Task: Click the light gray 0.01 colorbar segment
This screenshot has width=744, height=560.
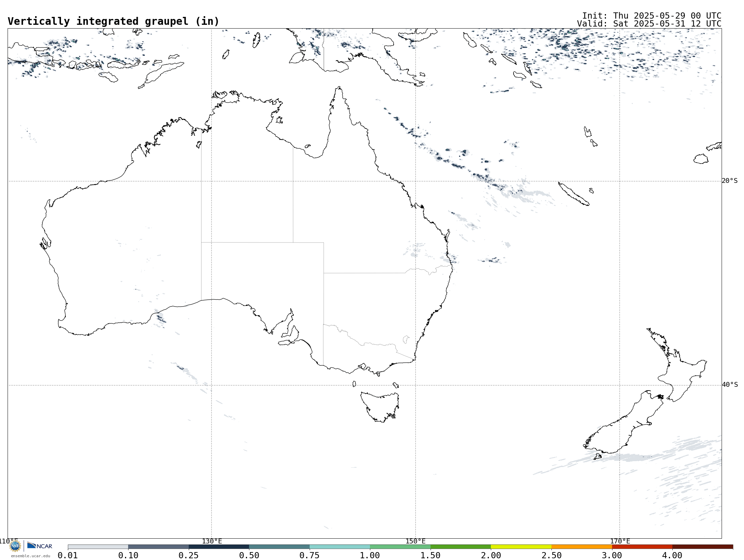Action: point(98,547)
